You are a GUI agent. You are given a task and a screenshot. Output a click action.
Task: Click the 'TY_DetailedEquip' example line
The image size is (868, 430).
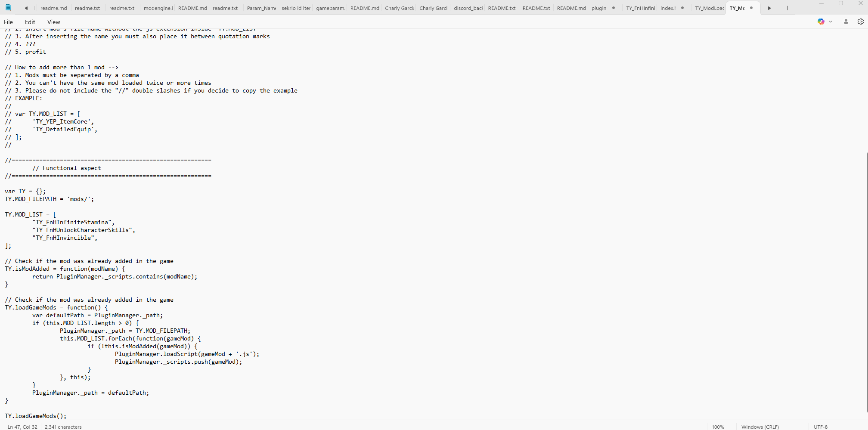51,129
